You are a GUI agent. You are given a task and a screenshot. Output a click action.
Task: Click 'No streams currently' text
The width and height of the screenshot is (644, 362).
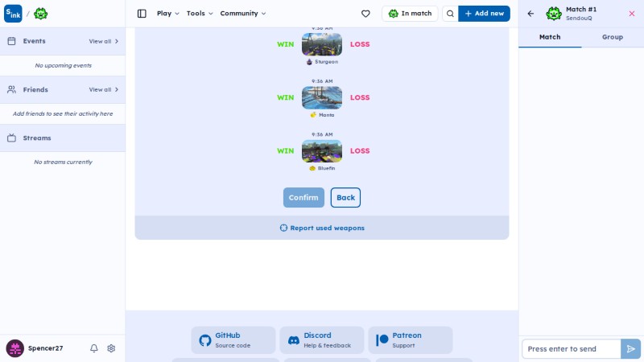click(64, 162)
